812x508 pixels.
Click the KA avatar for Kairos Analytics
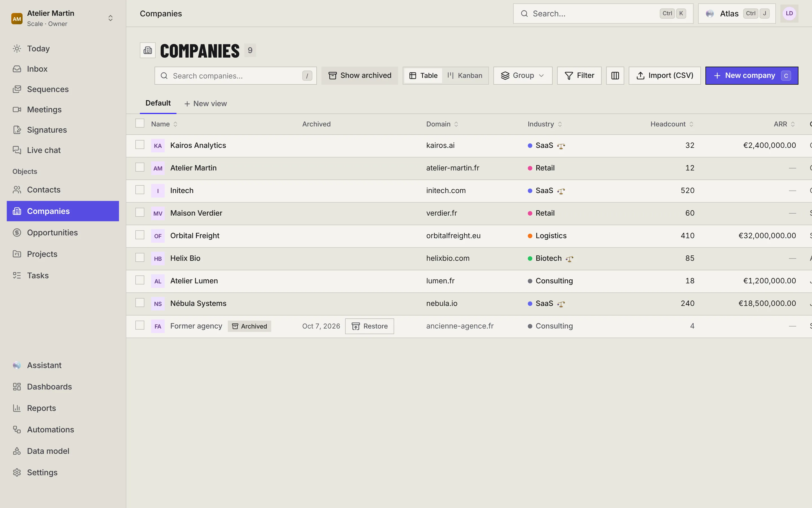(x=158, y=145)
